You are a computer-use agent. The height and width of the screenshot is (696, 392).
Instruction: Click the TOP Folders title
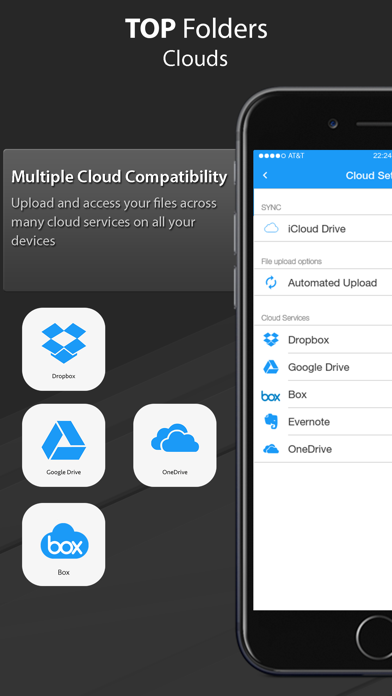(196, 29)
